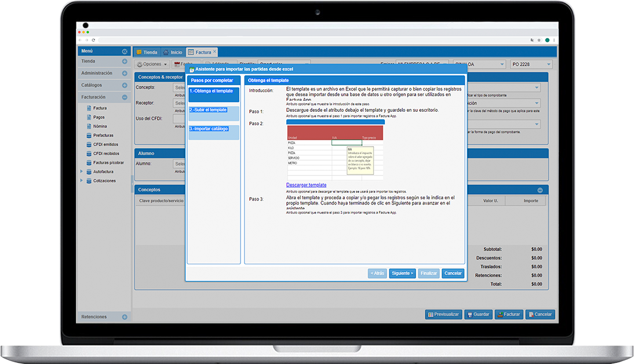Collapse the Facturación menu section
The width and height of the screenshot is (634, 364).
tap(124, 97)
